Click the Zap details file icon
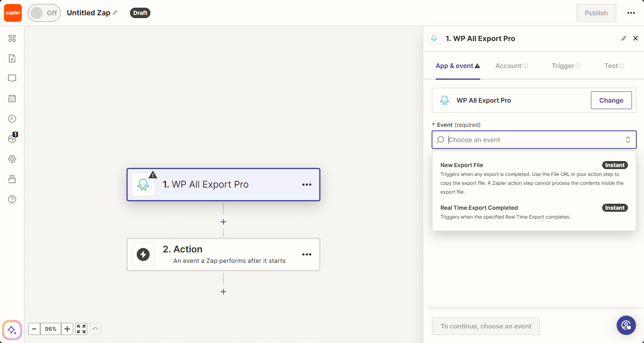644x343 pixels. pyautogui.click(x=12, y=58)
